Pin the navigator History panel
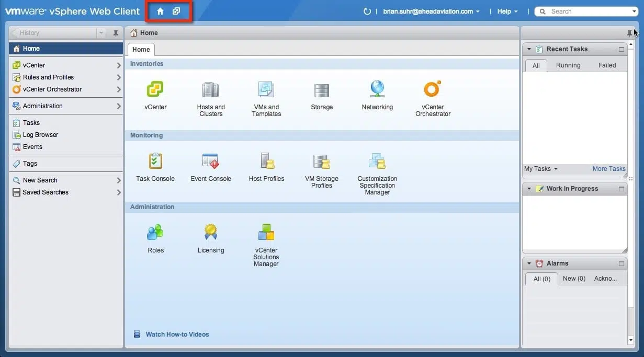This screenshot has width=644, height=357. tap(116, 33)
